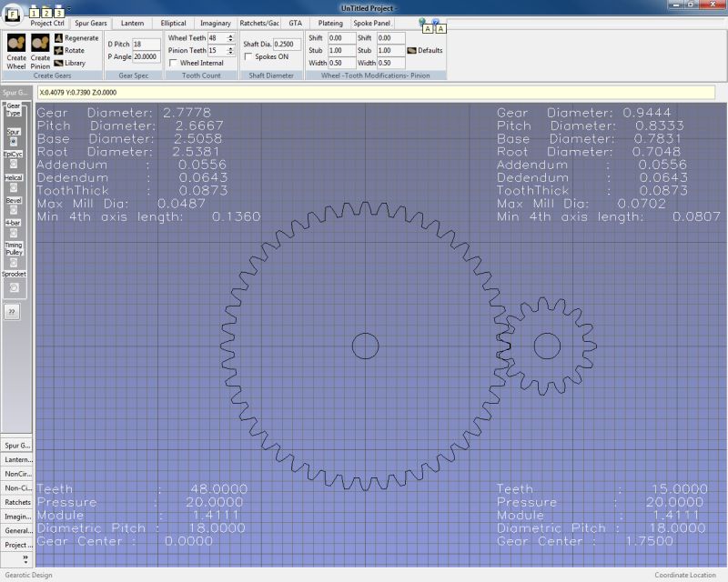728x582 pixels.
Task: Open the Spur G... navigation pane button
Action: coord(17,445)
